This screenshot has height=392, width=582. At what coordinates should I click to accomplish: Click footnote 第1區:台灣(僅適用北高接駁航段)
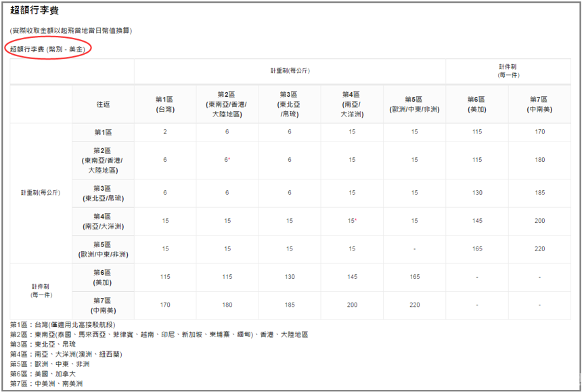pyautogui.click(x=63, y=325)
